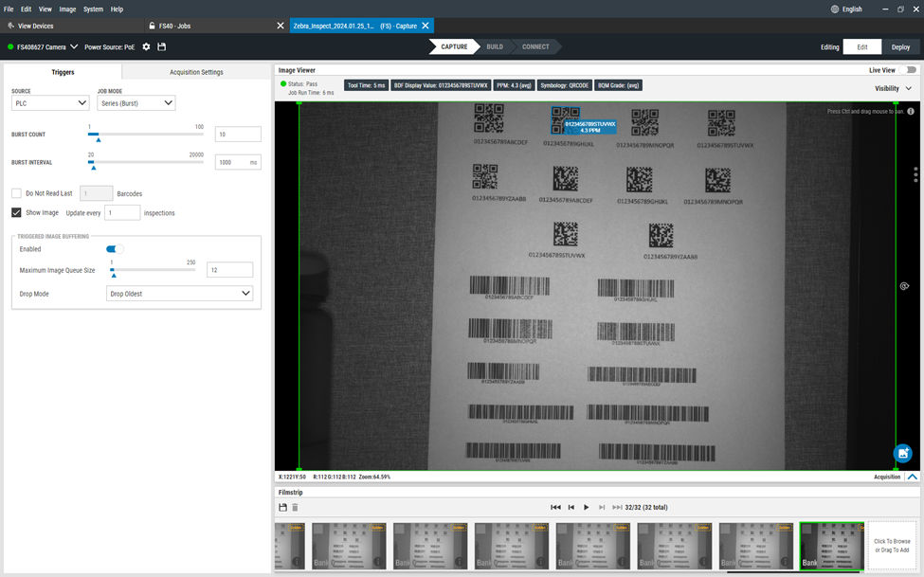Open the Help menu
Viewport: 924px width, 577px height.
(x=117, y=9)
